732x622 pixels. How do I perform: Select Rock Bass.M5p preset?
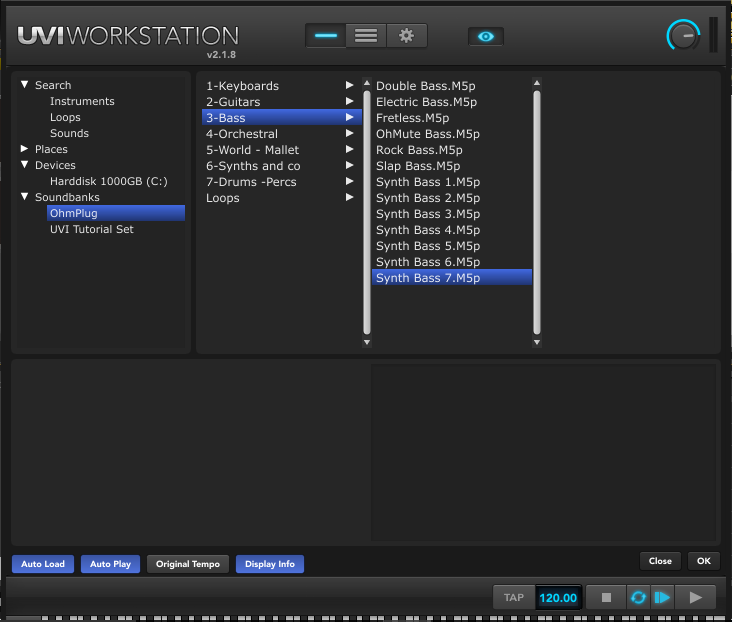[x=451, y=150]
